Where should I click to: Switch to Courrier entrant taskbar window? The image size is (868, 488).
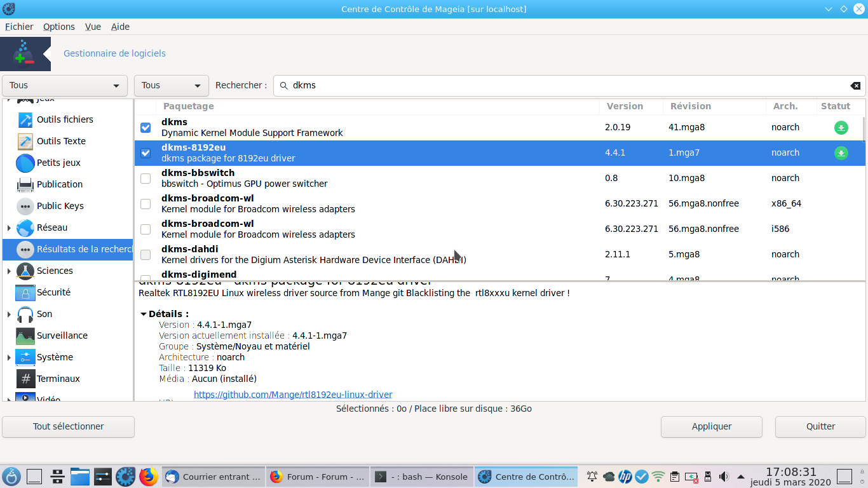coord(213,477)
